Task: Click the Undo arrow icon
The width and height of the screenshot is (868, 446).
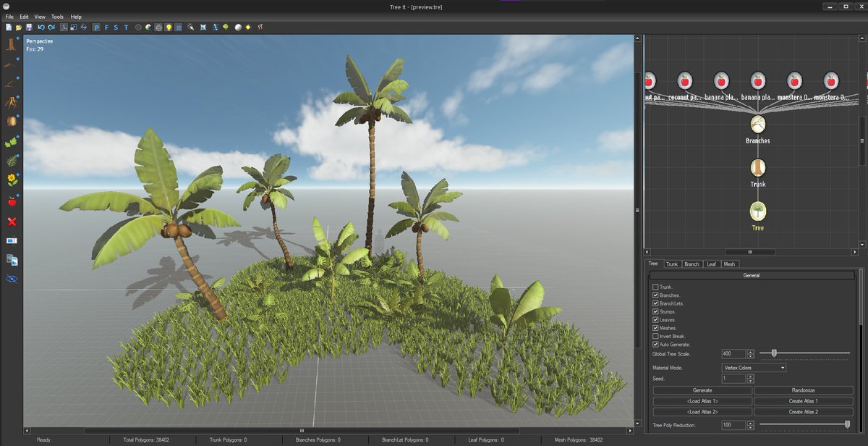Action: point(41,28)
